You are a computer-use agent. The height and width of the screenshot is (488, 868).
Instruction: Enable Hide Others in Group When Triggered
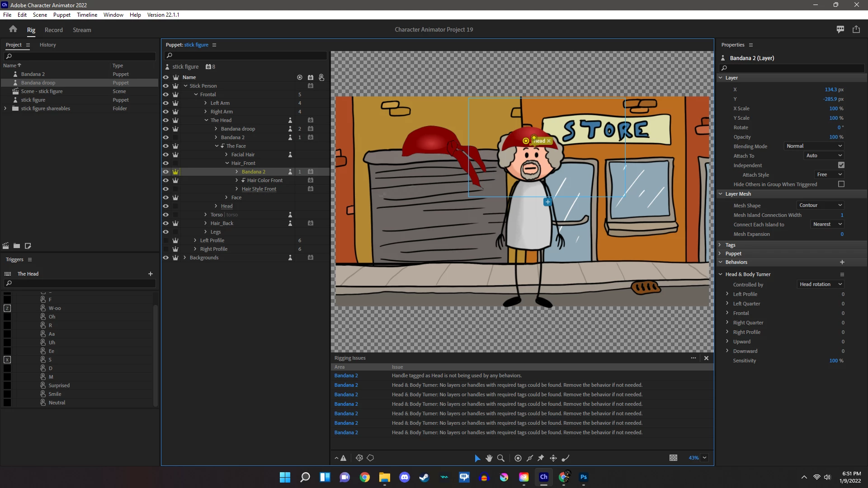click(841, 184)
